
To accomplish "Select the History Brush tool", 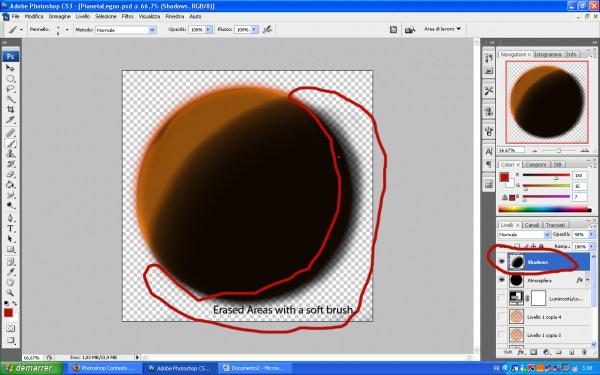I will coord(10,164).
